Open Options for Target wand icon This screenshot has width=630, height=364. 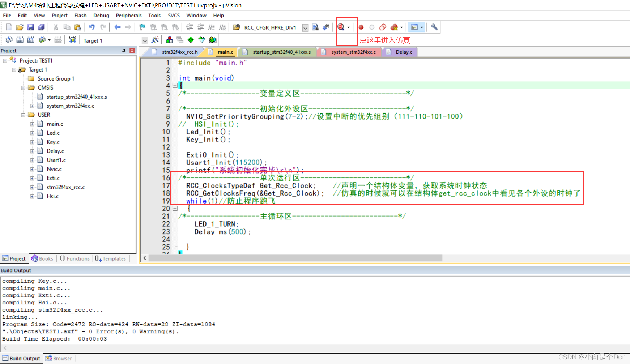click(x=155, y=40)
